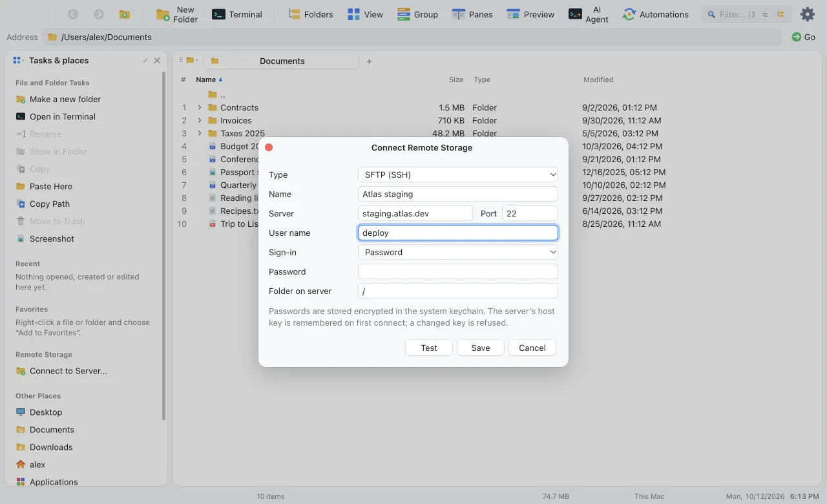Click the Go button beside address bar
Screen dimensions: 827x504
pos(804,37)
